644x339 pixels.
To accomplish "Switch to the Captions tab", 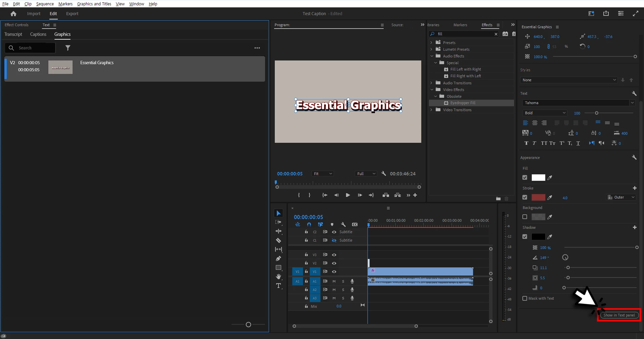I will [x=38, y=34].
